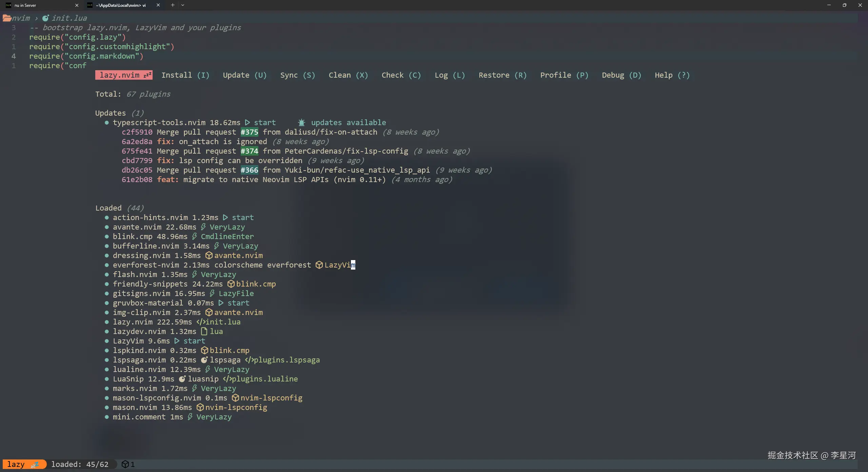The image size is (868, 472).
Task: Click the package icon next to friendly-snippets
Action: [x=232, y=284]
